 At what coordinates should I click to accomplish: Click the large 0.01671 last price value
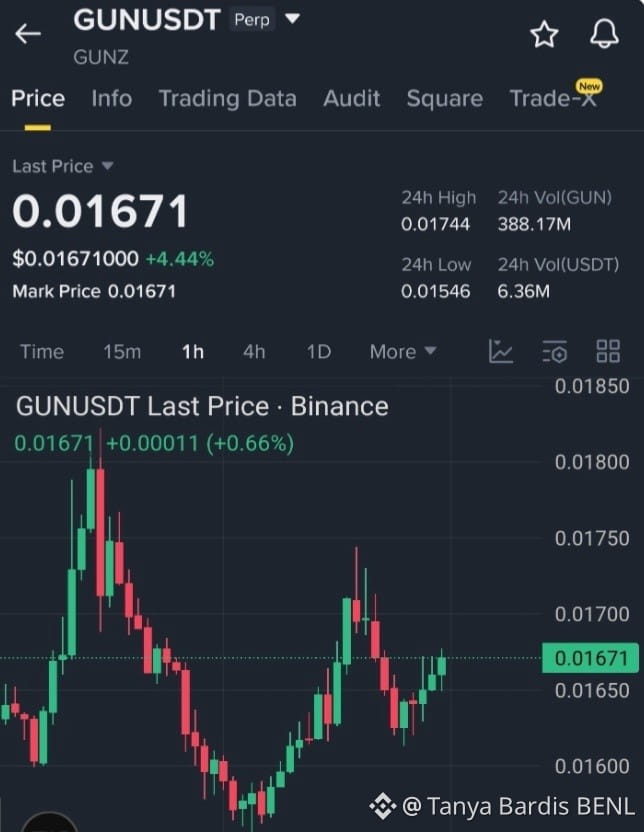point(100,211)
